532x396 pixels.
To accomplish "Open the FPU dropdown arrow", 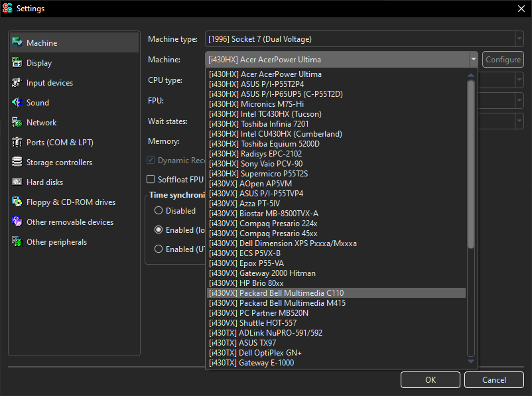I will click(x=519, y=100).
